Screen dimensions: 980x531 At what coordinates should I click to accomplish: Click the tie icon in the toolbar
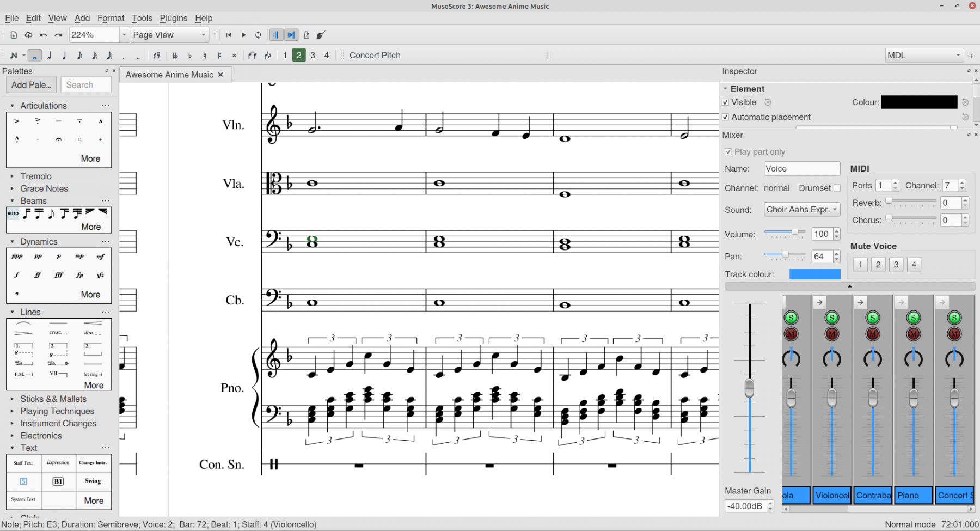point(253,56)
